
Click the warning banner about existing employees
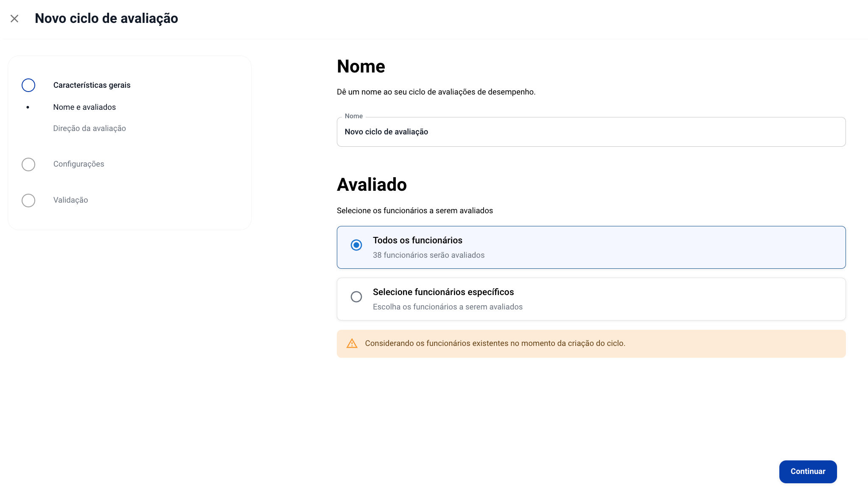(591, 344)
